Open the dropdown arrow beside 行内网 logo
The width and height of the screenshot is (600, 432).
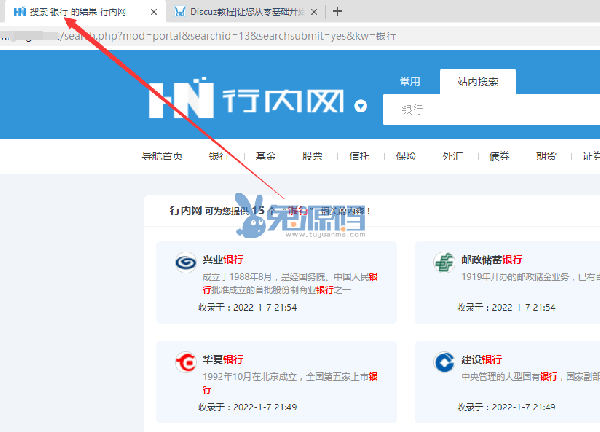[x=360, y=106]
